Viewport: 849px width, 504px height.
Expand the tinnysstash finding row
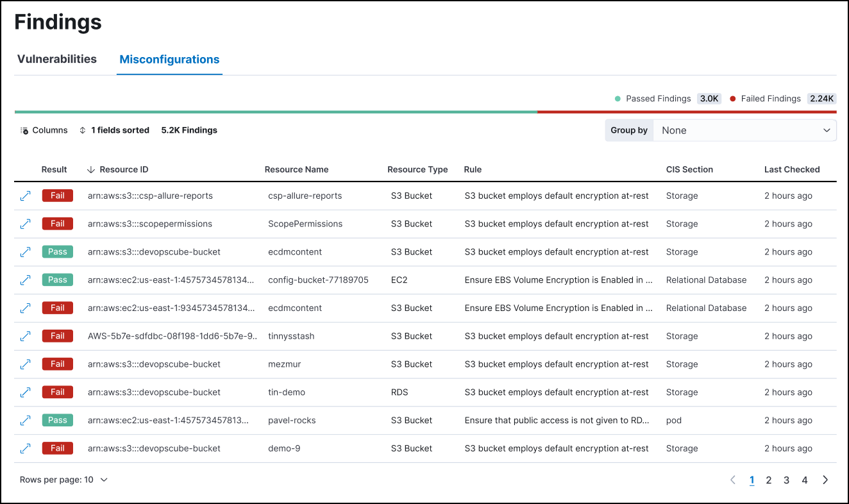[26, 336]
